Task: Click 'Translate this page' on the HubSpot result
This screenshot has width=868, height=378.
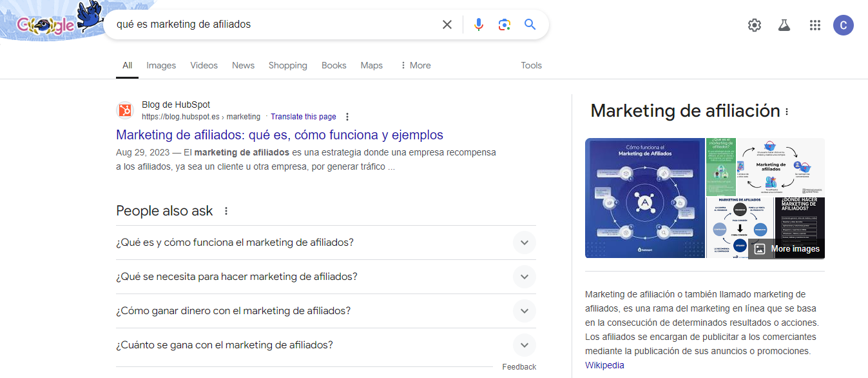Action: tap(303, 116)
